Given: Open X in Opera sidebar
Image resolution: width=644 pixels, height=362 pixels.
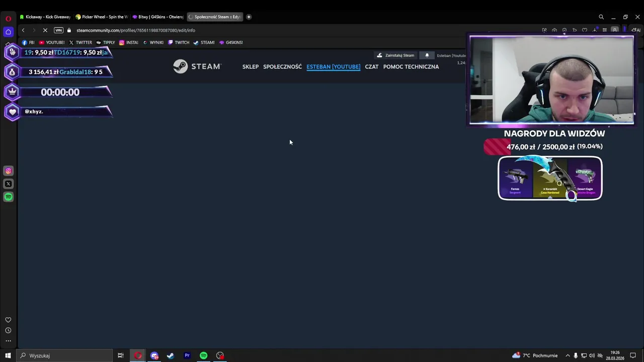Looking at the screenshot, I should point(8,184).
